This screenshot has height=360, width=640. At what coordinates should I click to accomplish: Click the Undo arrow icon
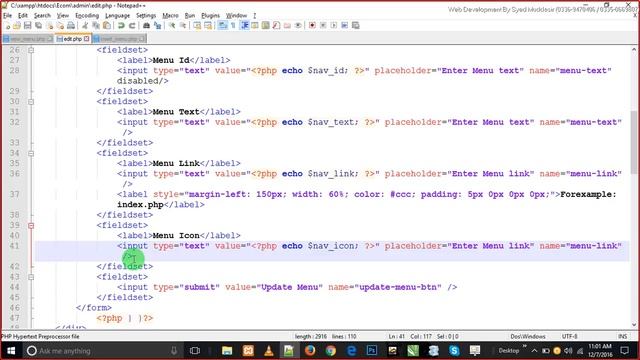(x=121, y=25)
